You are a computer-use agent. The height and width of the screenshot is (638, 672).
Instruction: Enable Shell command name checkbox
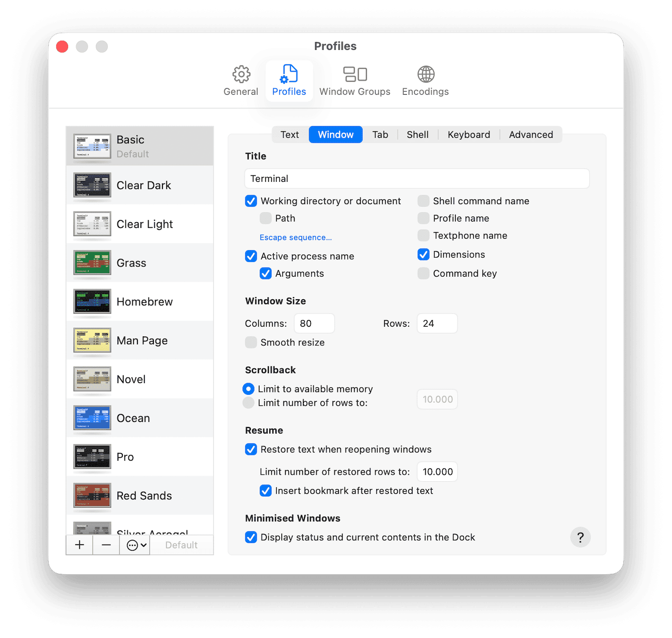click(424, 201)
